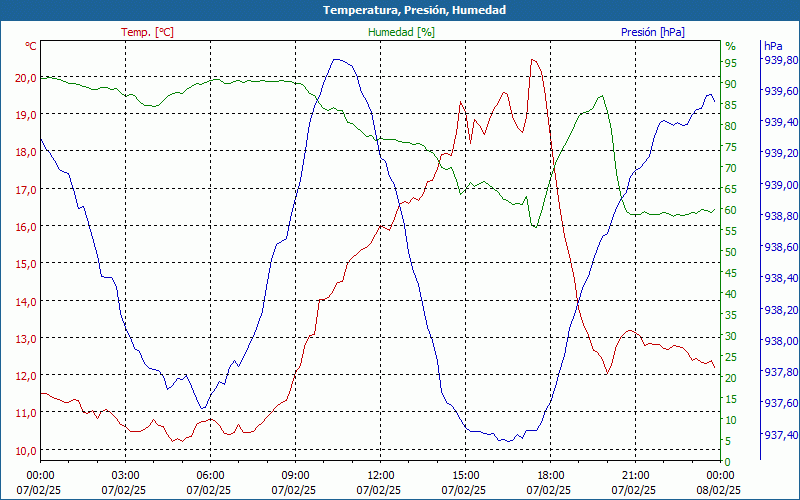The height and width of the screenshot is (500, 800).
Task: Click "00:00" time label above 07/02/25
Action: (x=40, y=476)
